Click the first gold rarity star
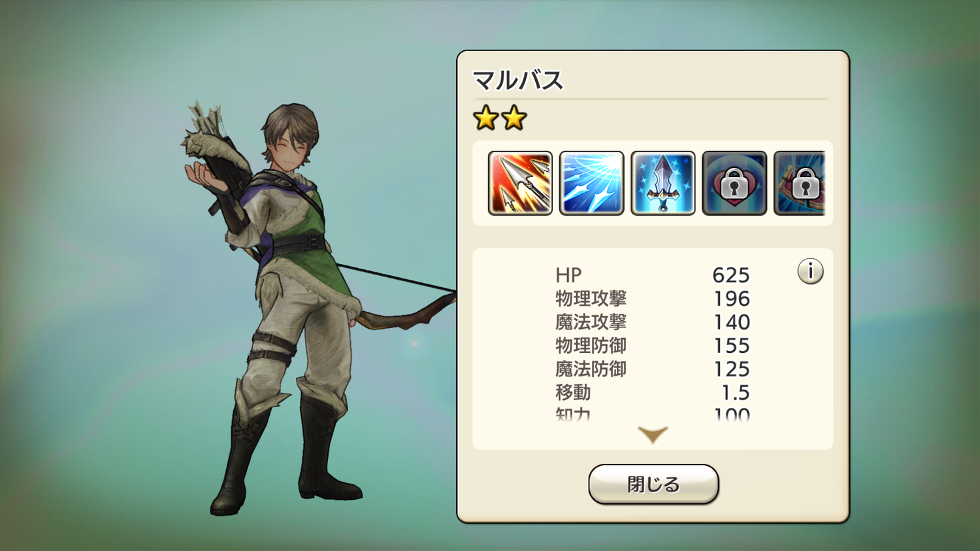The width and height of the screenshot is (980, 551). click(485, 118)
